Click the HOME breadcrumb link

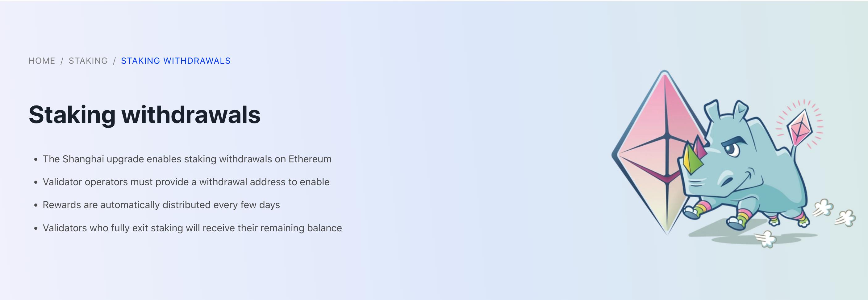tap(42, 61)
